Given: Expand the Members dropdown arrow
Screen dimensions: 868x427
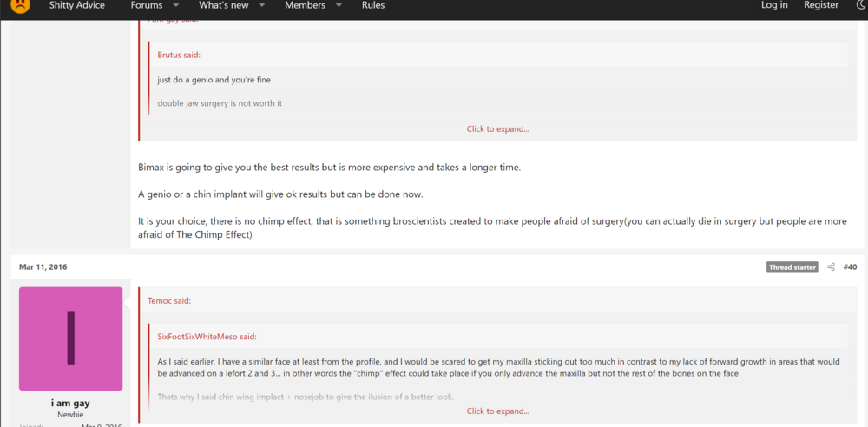Looking at the screenshot, I should tap(339, 5).
